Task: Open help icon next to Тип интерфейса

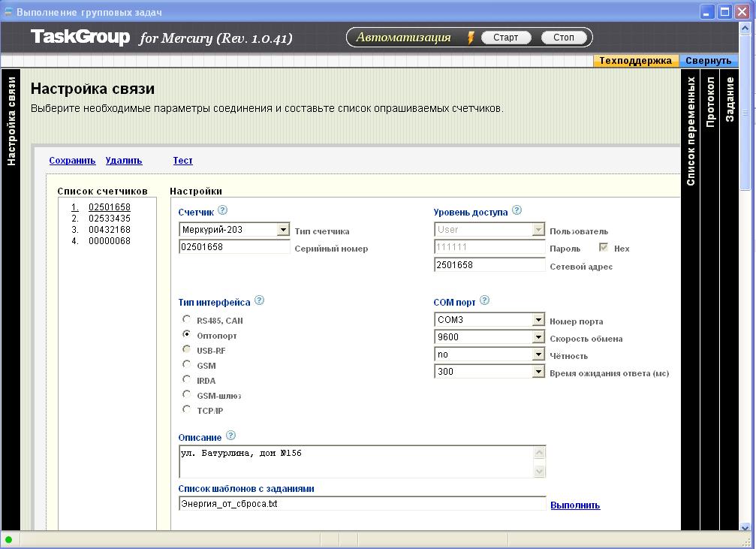Action: (x=259, y=300)
